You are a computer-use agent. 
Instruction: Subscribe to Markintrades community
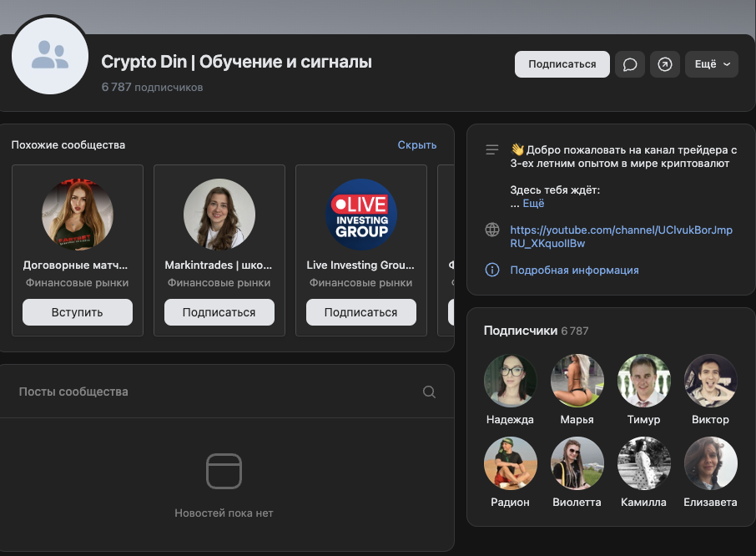click(x=219, y=312)
